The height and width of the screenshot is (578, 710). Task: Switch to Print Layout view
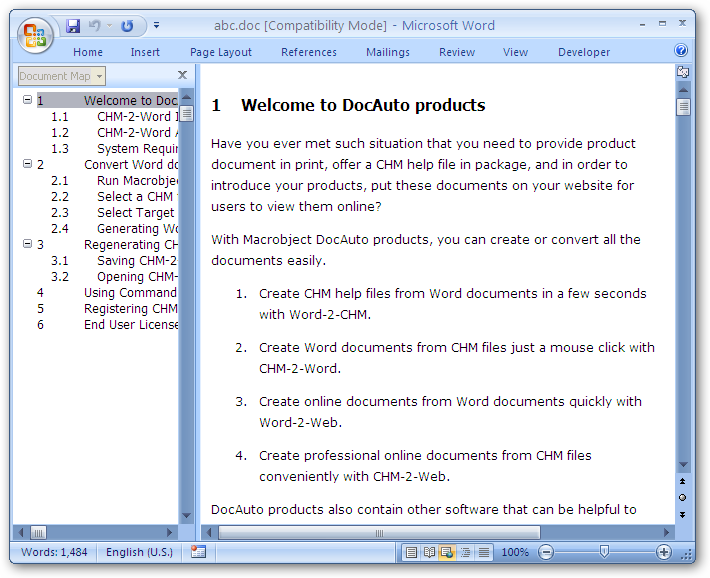(x=411, y=552)
